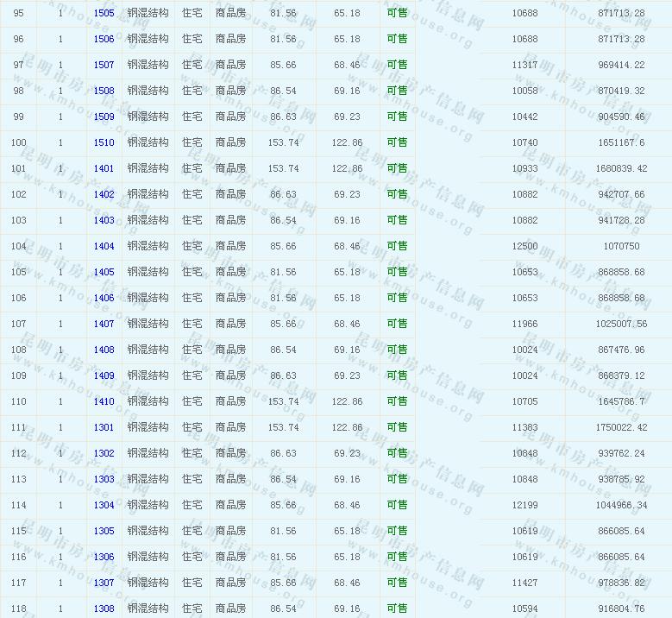This screenshot has width=672, height=618.
Task: Open room 1406 link
Action: [104, 298]
